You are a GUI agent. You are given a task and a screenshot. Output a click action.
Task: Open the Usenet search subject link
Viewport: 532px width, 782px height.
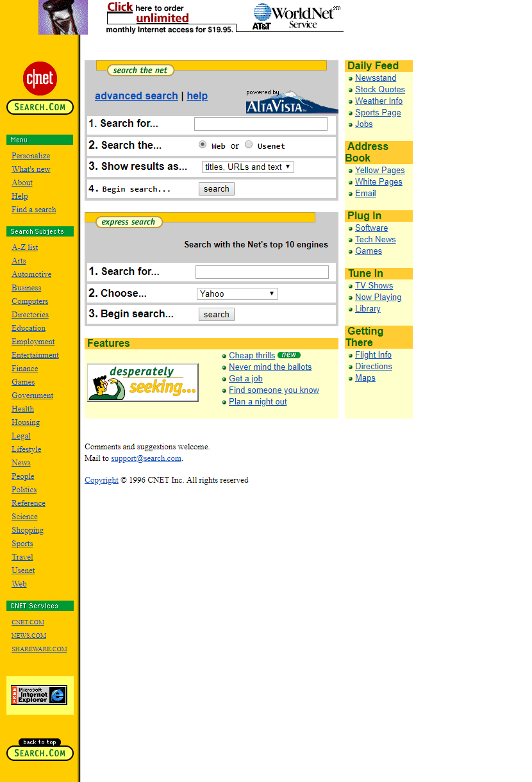24,570
